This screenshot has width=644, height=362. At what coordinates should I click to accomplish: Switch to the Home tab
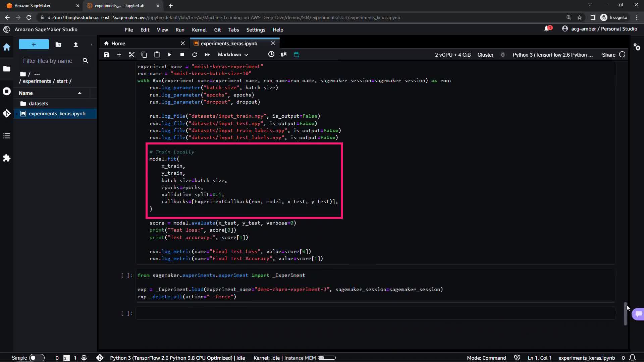click(x=118, y=44)
